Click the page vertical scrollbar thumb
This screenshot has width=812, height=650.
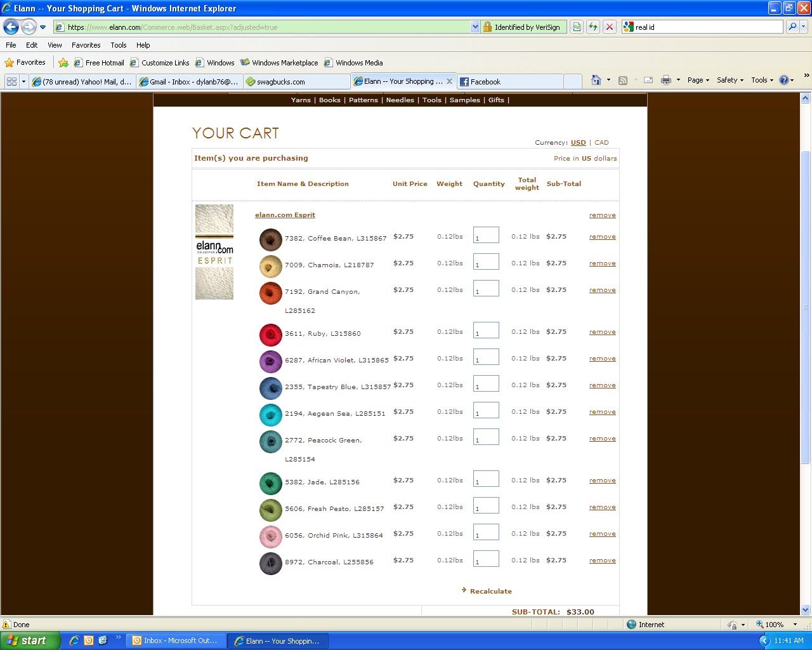(x=805, y=307)
